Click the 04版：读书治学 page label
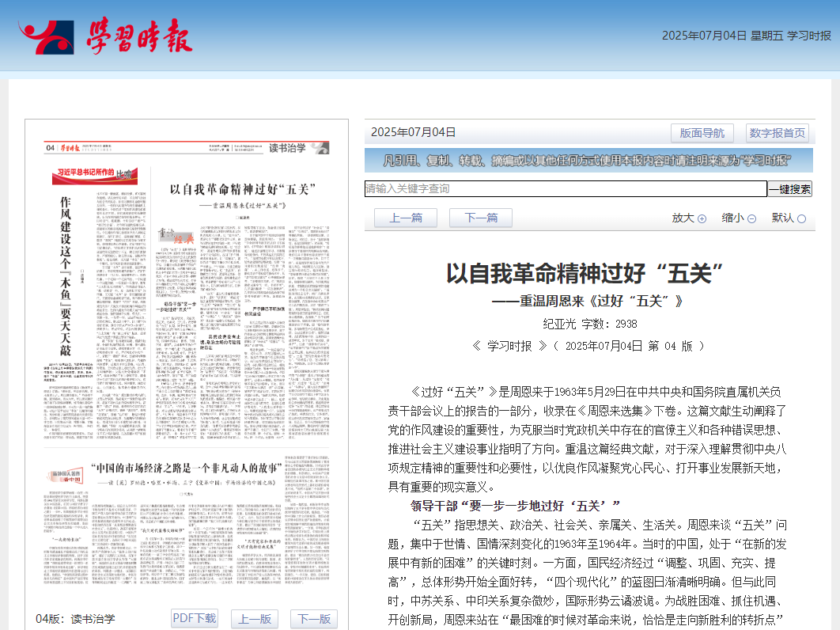Viewport: 840px width, 630px height. click(75, 619)
